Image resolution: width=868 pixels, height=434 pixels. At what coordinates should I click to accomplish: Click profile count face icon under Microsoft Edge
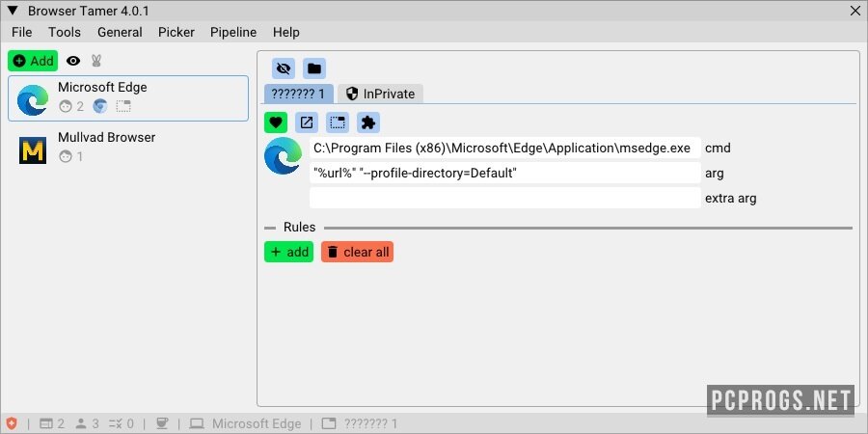pyautogui.click(x=66, y=106)
